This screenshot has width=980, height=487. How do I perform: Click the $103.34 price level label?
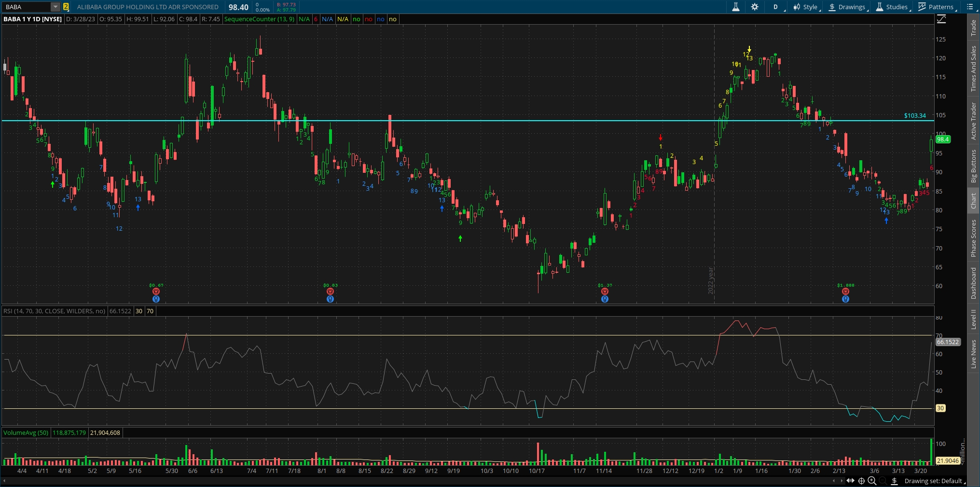[915, 116]
